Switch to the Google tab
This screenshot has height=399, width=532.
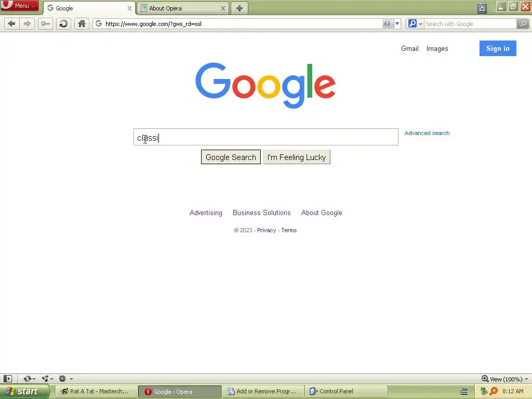89,8
